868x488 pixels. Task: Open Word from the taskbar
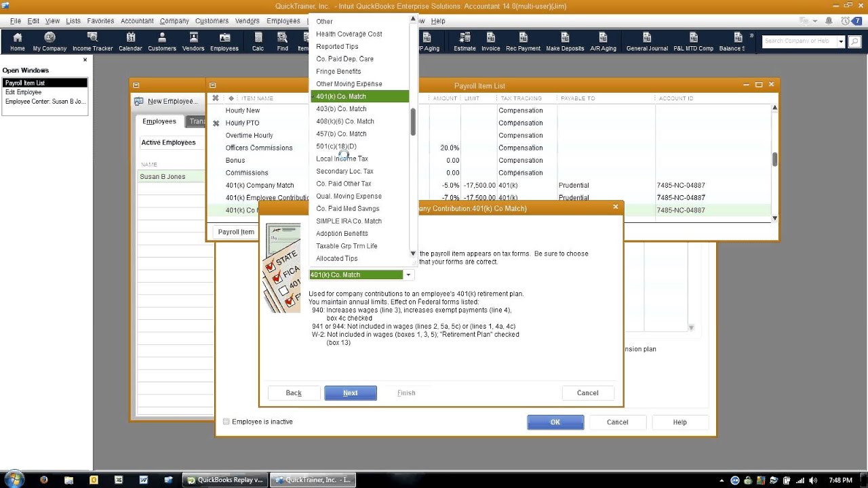coord(144,479)
